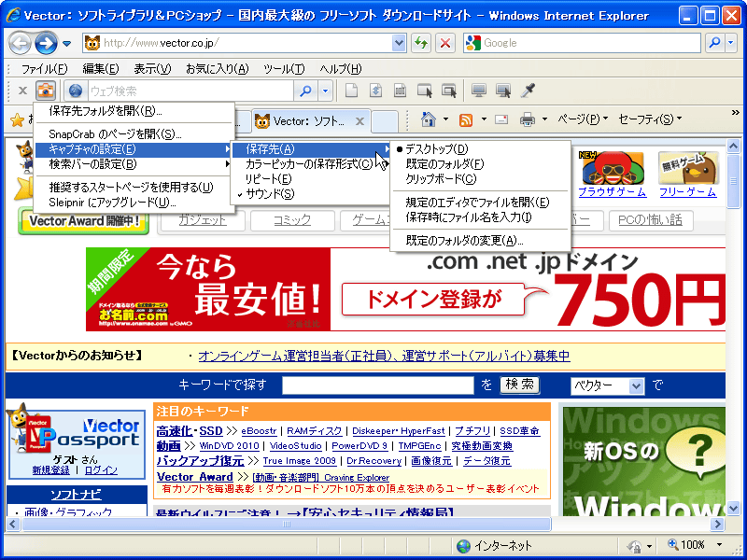Click the Stop loading red X icon

[445, 43]
